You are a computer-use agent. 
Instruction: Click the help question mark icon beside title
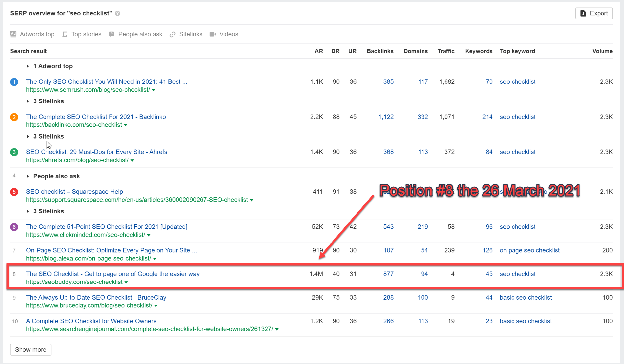pos(118,13)
